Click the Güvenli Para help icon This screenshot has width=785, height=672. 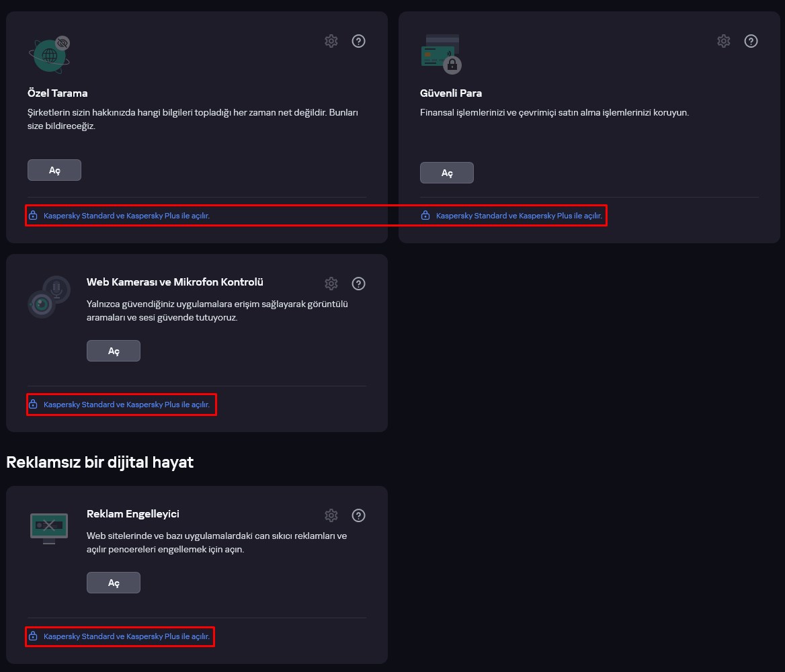tap(751, 41)
